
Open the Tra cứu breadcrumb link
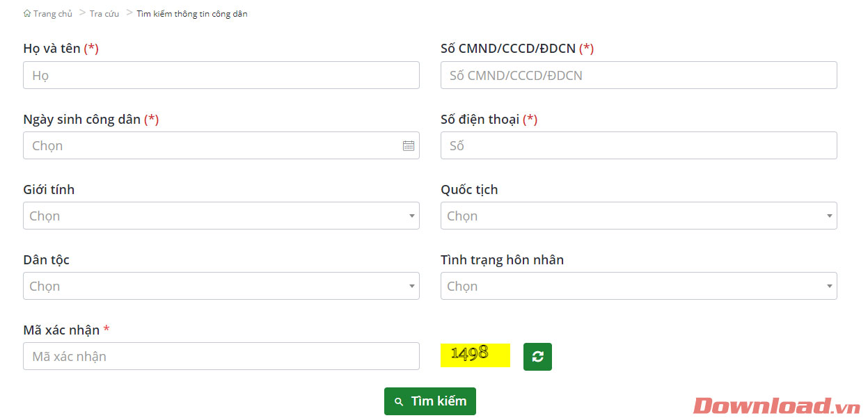pos(103,13)
